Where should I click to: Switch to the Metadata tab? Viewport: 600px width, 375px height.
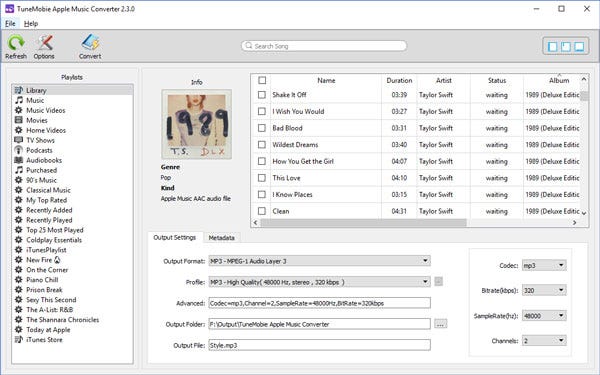(x=221, y=238)
